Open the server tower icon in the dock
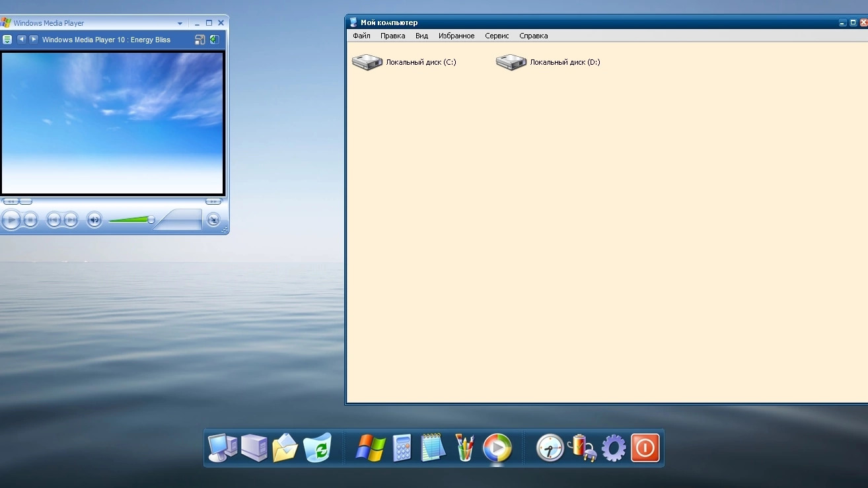 click(254, 448)
